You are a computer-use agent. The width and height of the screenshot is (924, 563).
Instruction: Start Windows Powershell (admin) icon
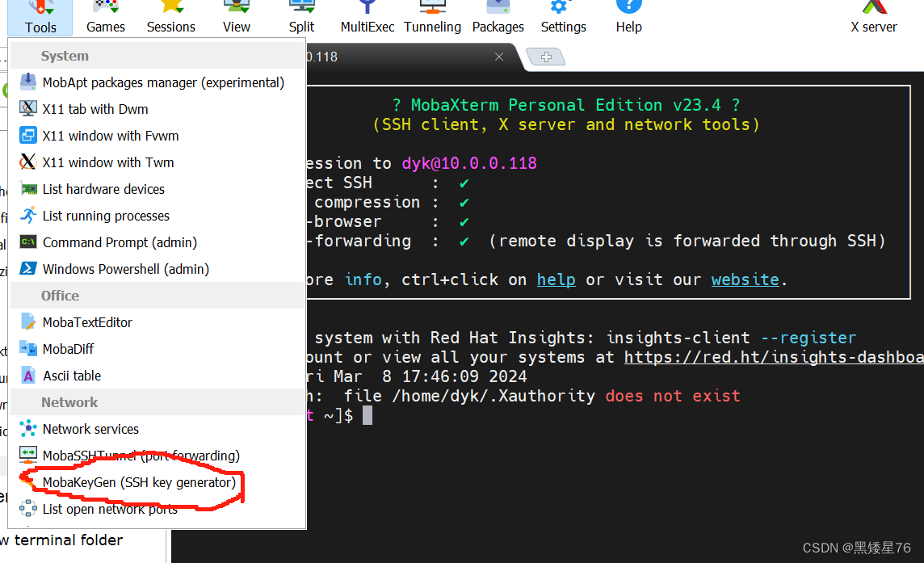(28, 269)
